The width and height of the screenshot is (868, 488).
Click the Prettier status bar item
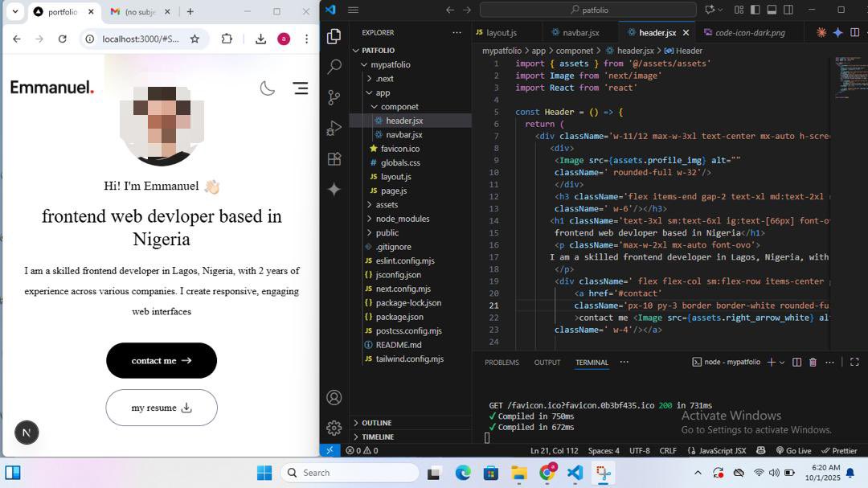coord(839,450)
